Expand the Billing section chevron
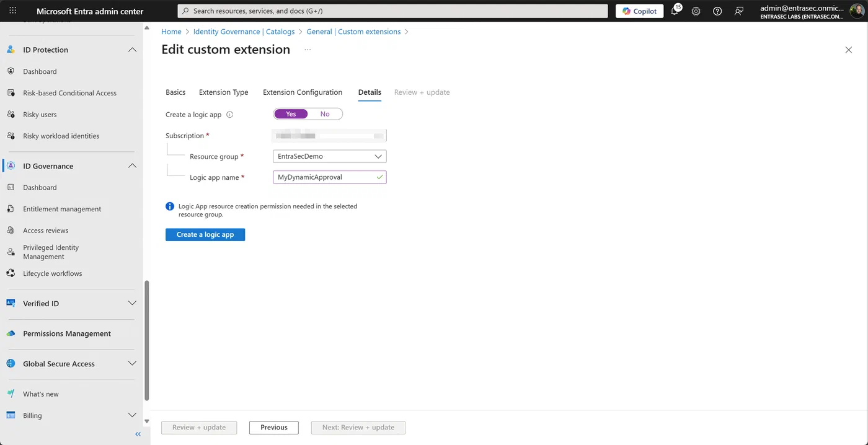Viewport: 868px width, 445px height. tap(132, 415)
